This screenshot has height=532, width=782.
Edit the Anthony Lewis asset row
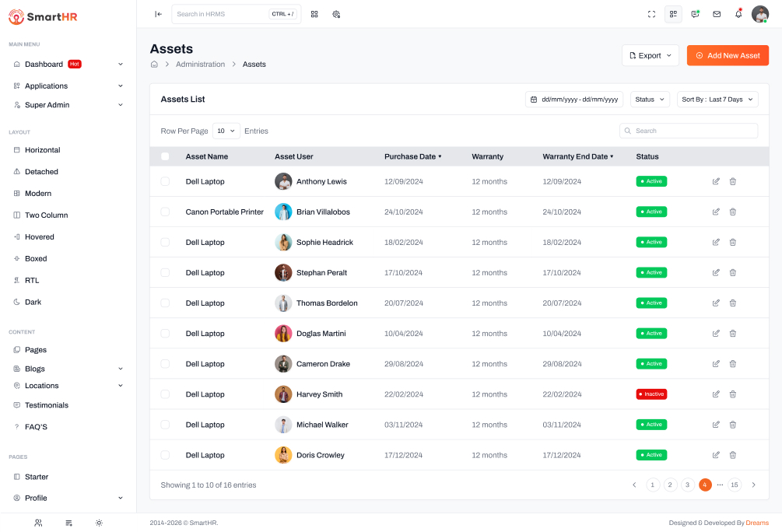click(x=716, y=181)
